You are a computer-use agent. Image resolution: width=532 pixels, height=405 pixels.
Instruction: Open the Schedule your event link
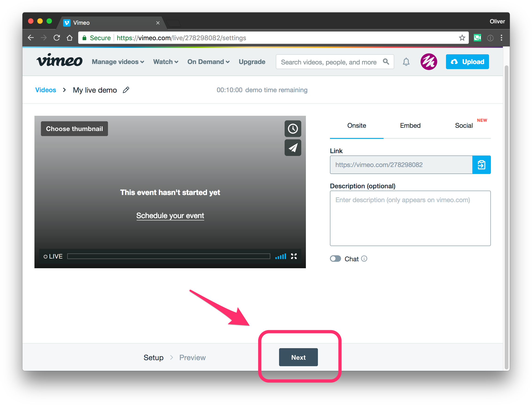click(x=170, y=216)
